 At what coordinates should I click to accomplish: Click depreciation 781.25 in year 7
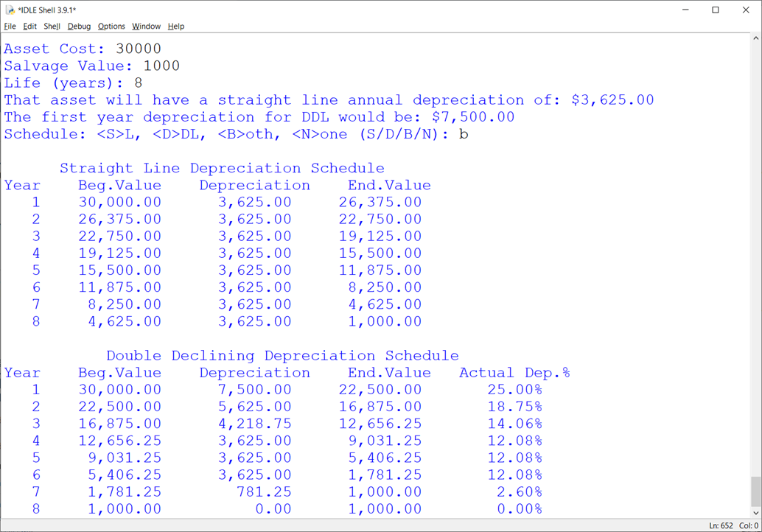click(x=264, y=491)
